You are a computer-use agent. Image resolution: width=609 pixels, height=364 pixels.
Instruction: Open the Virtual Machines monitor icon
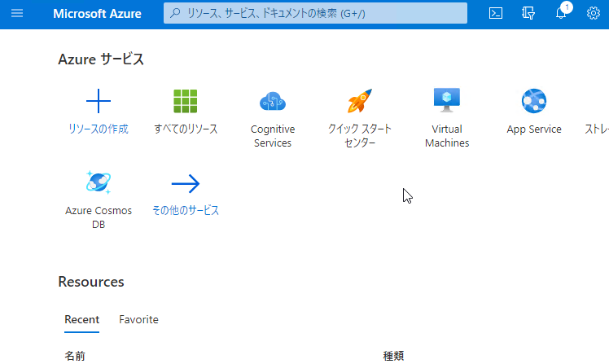447,100
